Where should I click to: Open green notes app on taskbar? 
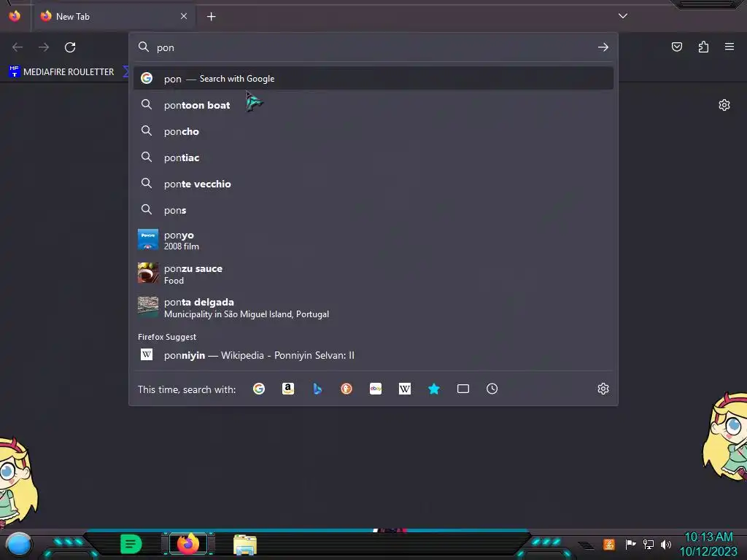[131, 544]
